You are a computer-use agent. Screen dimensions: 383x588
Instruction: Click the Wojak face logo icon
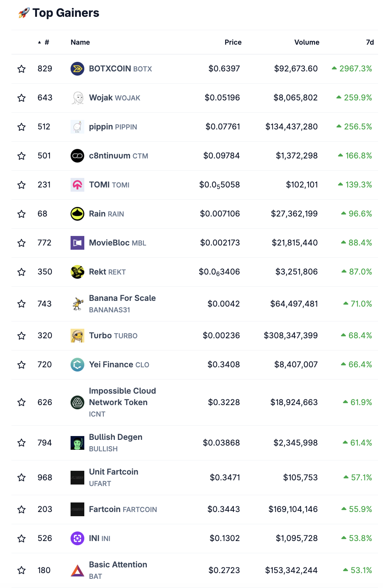tap(77, 98)
